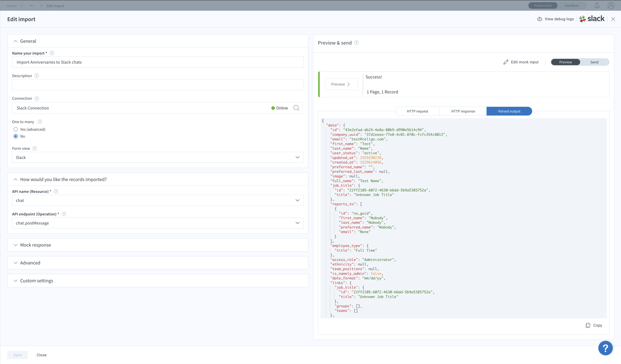
Task: Open help for Name your import
Action: (52, 53)
